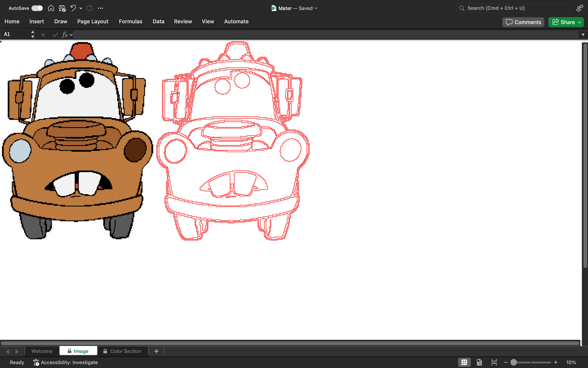Switch to Page Break Preview icon
Screen dimensions: 588x368
coord(494,362)
